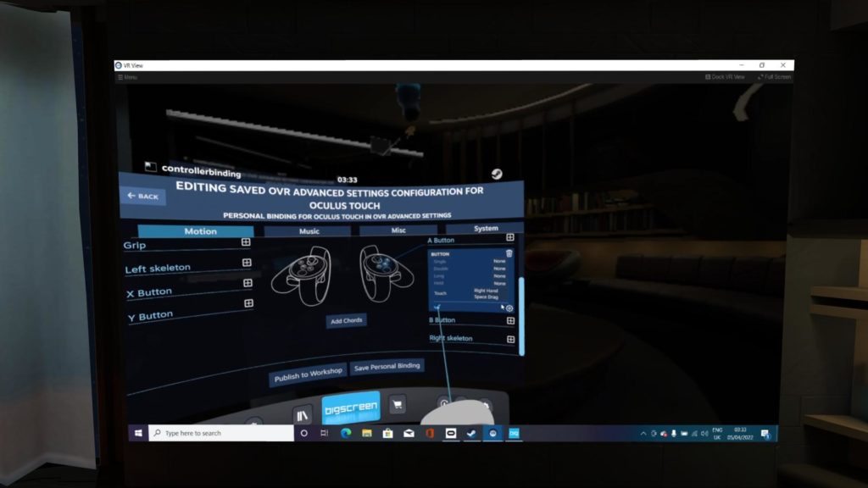This screenshot has height=488, width=868.
Task: Open the store cart icon
Action: (398, 404)
